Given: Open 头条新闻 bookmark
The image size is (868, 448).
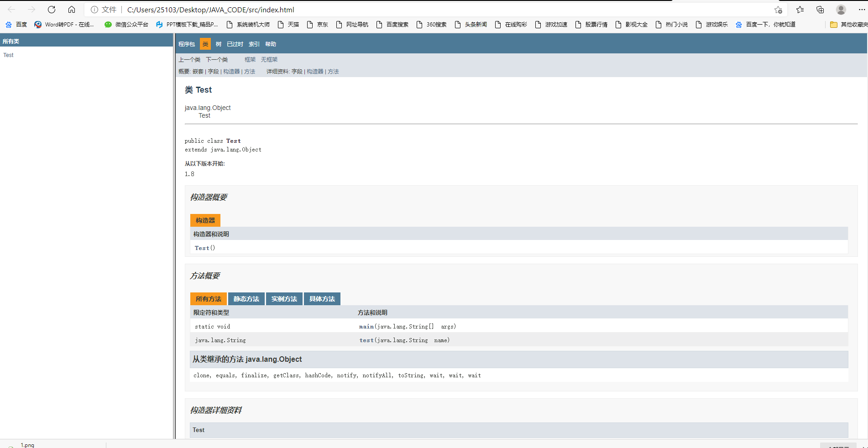Looking at the screenshot, I should pyautogui.click(x=471, y=25).
